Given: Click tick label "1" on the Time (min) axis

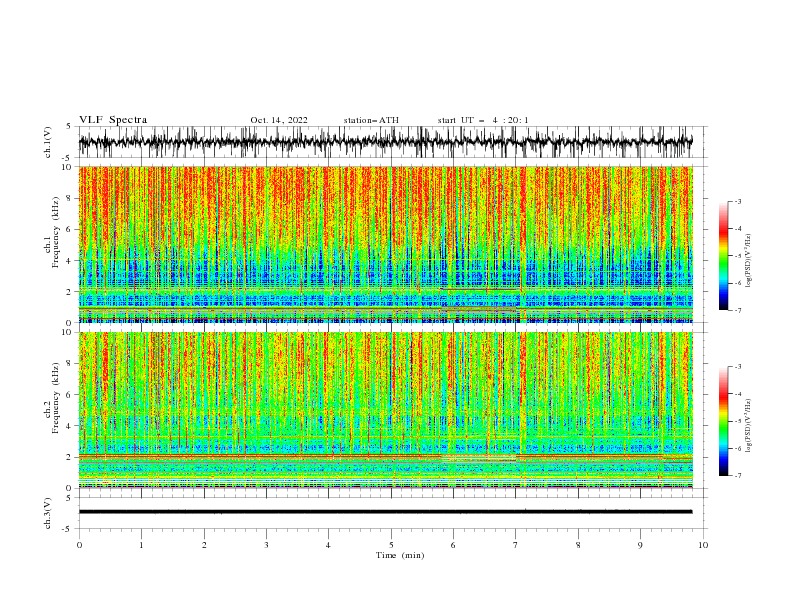Looking at the screenshot, I should tap(141, 545).
